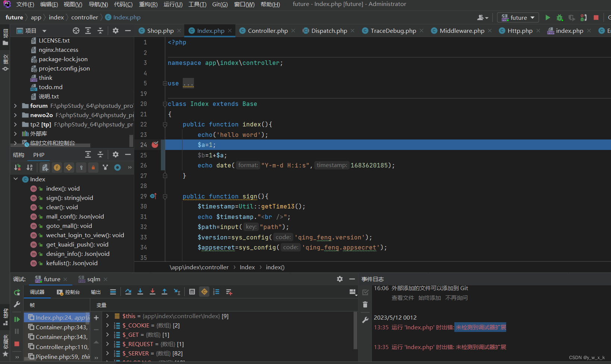
Task: Stop the process with the red square icon
Action: (x=596, y=18)
